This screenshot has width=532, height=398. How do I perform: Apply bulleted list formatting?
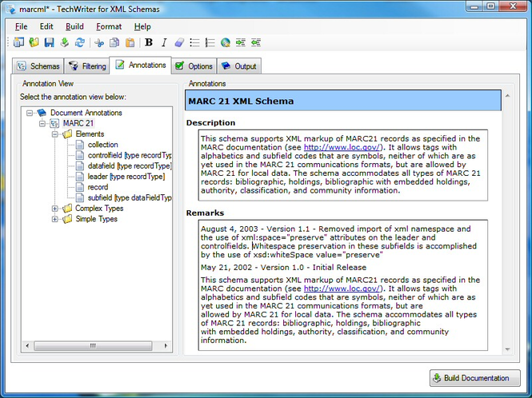[x=194, y=42]
